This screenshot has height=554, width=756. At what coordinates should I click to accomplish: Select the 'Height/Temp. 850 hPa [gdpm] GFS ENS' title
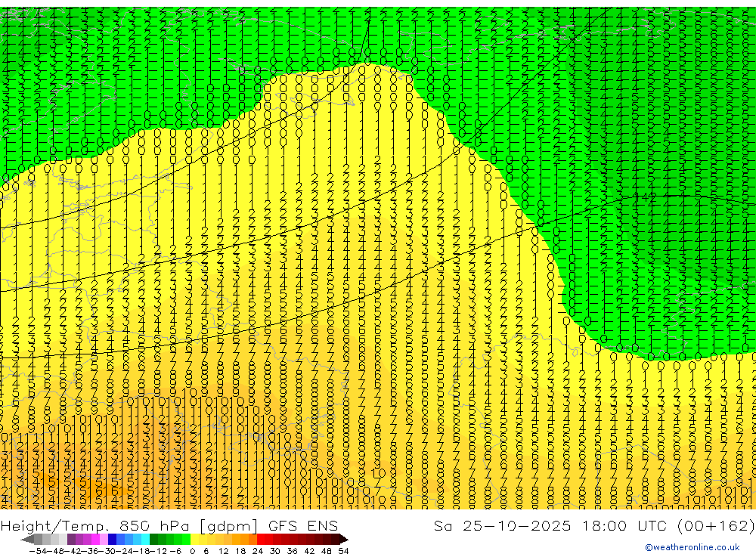pyautogui.click(x=169, y=525)
